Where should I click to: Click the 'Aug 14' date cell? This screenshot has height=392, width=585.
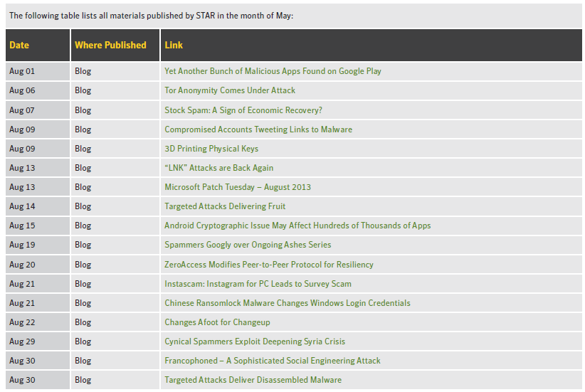point(38,206)
